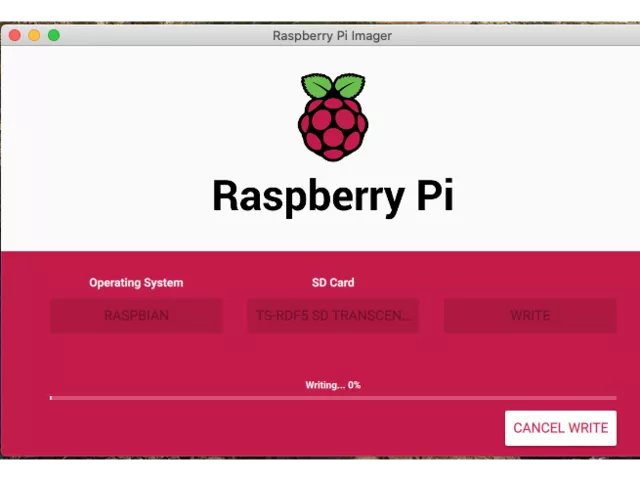Select the "SD Card" label
The height and width of the screenshot is (480, 640).
(333, 283)
